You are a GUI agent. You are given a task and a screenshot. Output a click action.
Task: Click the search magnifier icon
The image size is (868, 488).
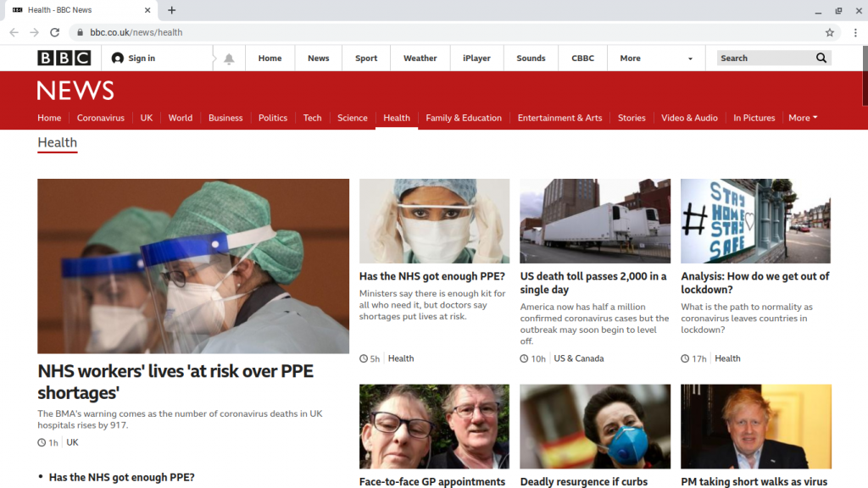click(821, 58)
